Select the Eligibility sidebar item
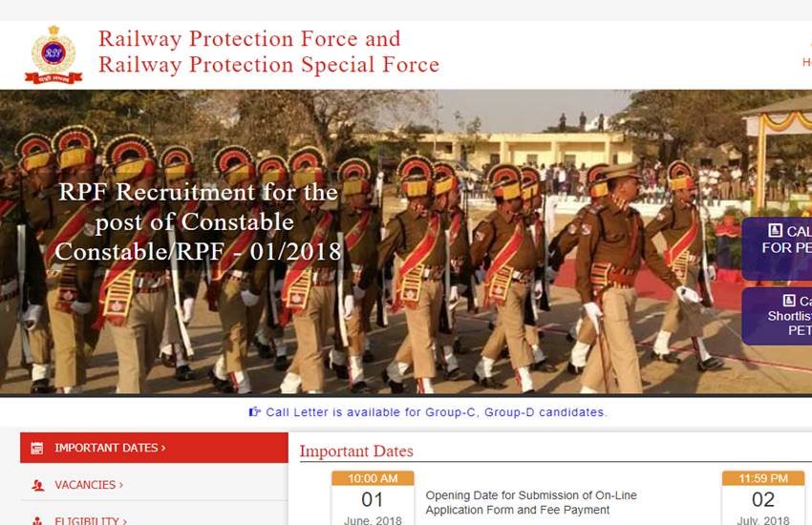 [x=154, y=517]
